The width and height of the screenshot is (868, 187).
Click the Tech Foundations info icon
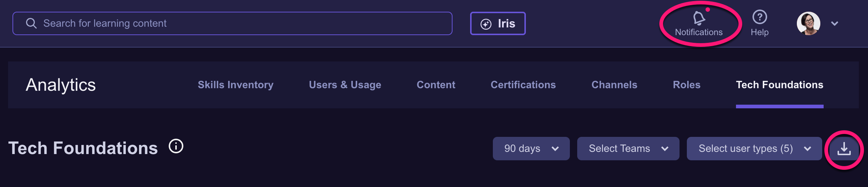[x=176, y=146]
